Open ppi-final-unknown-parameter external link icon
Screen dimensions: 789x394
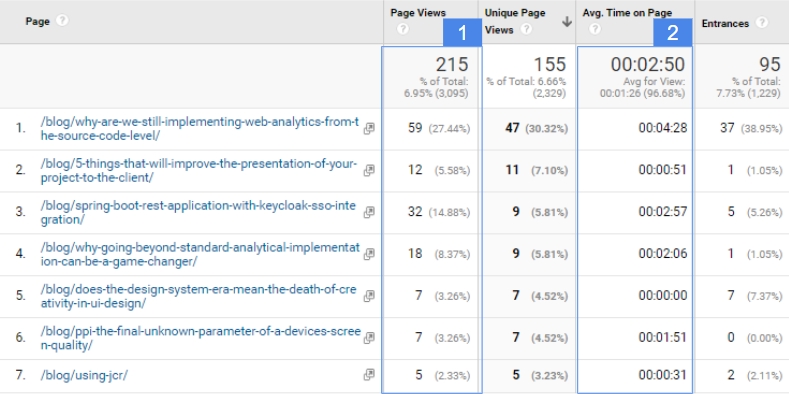(369, 337)
